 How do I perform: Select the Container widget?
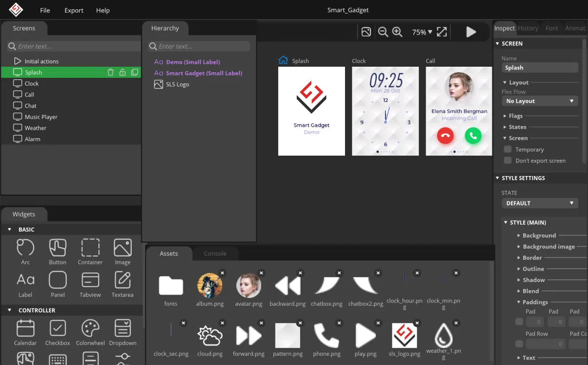[90, 252]
